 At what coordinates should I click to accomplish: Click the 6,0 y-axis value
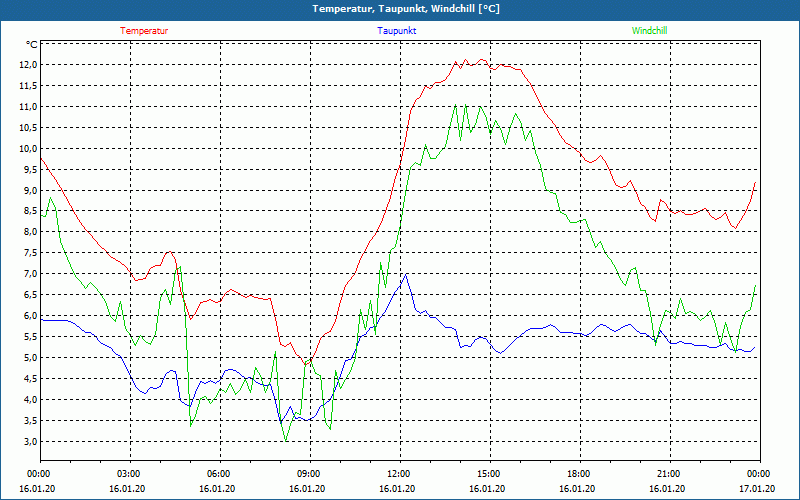[30, 316]
